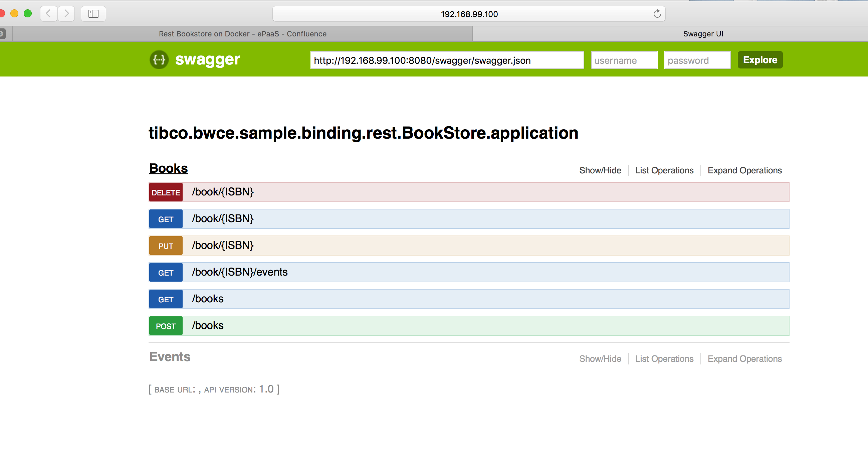Image resolution: width=868 pixels, height=465 pixels.
Task: Click the Explore button
Action: [760, 60]
